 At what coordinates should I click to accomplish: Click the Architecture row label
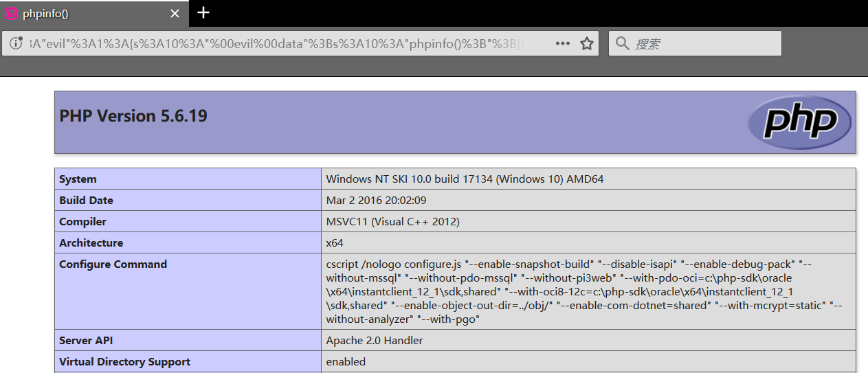pos(91,243)
